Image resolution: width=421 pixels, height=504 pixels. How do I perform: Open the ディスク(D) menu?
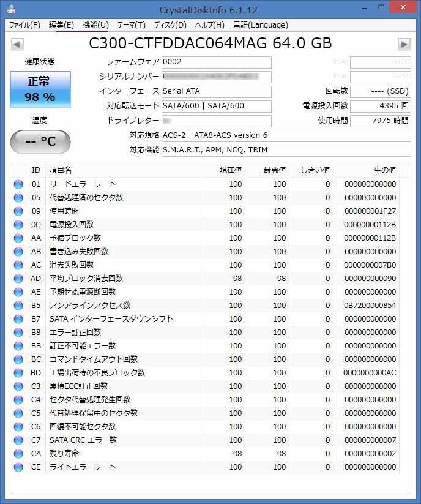click(x=170, y=25)
